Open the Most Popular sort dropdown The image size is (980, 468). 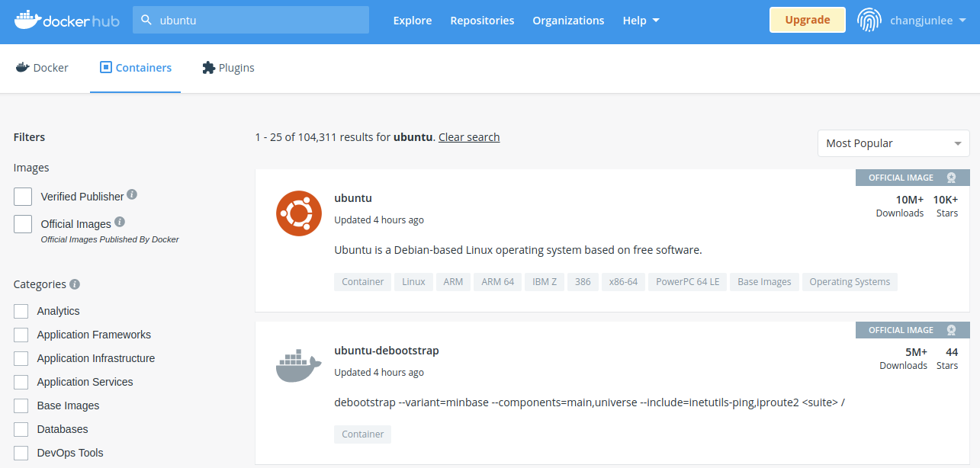click(x=893, y=143)
